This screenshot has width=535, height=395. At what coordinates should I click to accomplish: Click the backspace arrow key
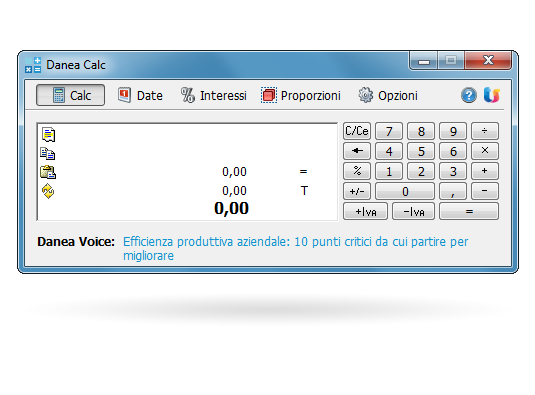click(357, 151)
